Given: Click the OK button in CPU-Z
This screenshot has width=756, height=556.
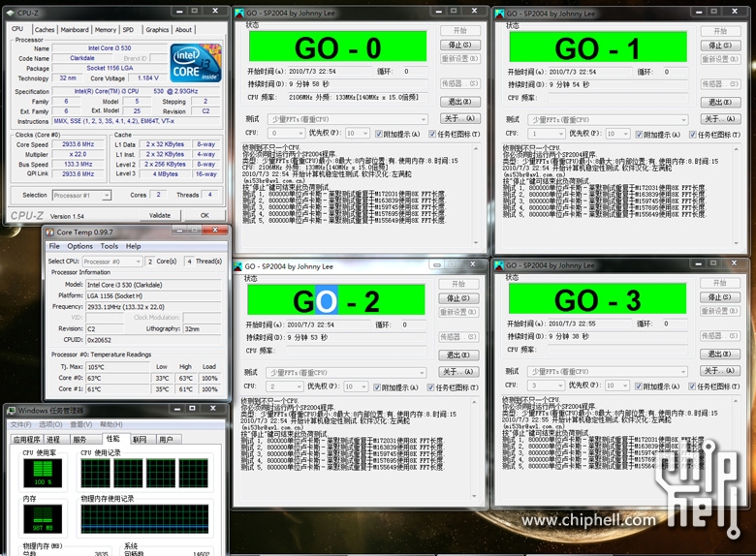Looking at the screenshot, I should (x=205, y=215).
